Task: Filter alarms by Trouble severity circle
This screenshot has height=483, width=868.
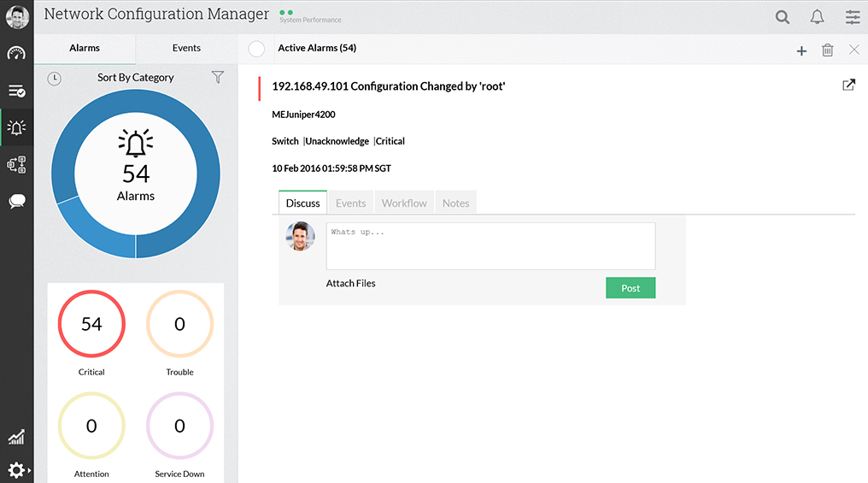Action: pos(179,324)
